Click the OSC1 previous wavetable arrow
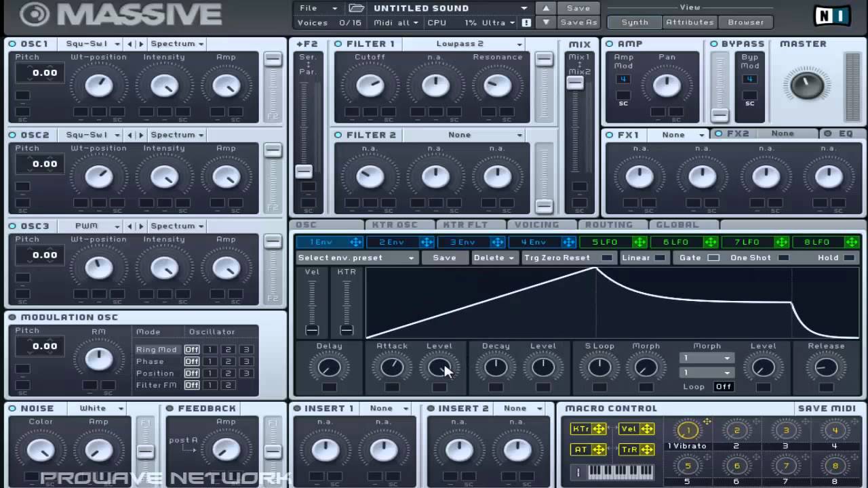Image resolution: width=868 pixels, height=488 pixels. click(130, 43)
